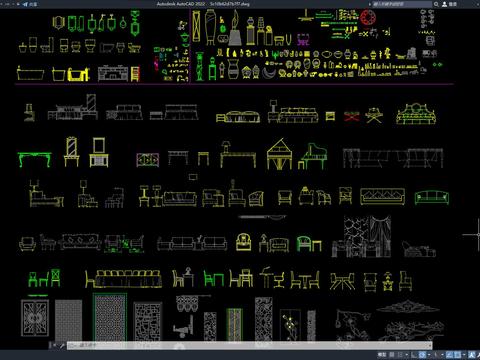Toggle highlighted polar tracking button in status bar
This screenshot has width=480, height=360.
pyautogui.click(x=422, y=355)
